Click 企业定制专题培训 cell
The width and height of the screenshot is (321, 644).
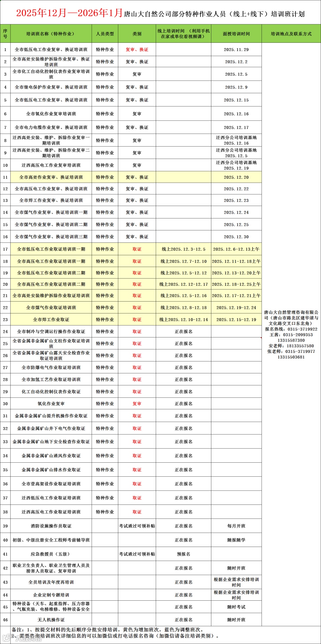click(51, 595)
